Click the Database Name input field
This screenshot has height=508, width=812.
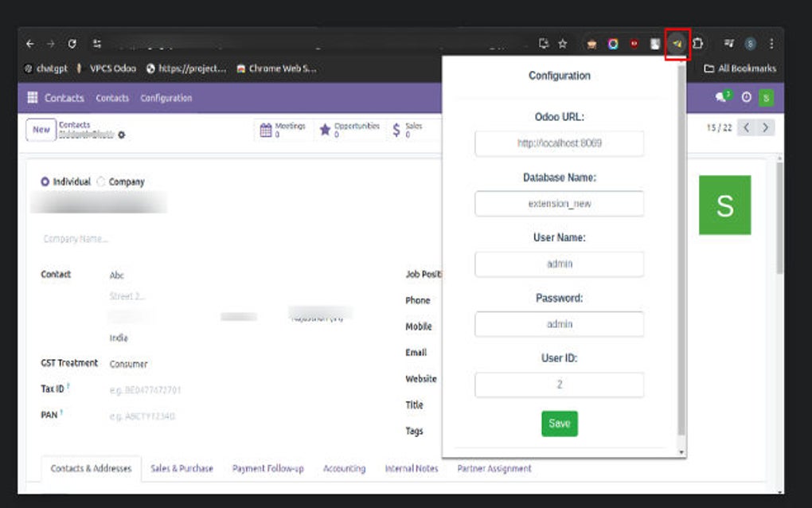pos(560,203)
